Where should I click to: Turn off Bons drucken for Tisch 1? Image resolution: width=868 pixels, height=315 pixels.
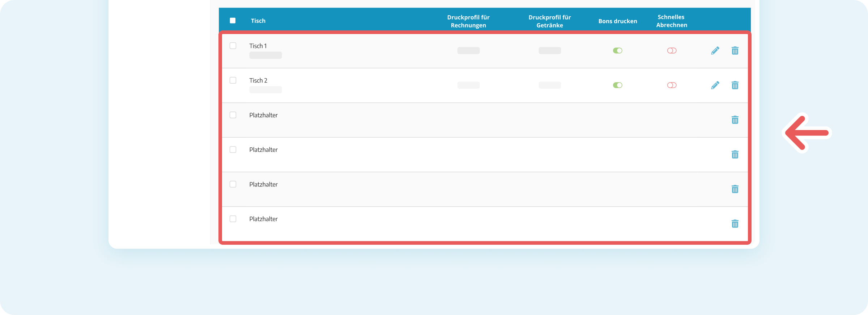(618, 51)
